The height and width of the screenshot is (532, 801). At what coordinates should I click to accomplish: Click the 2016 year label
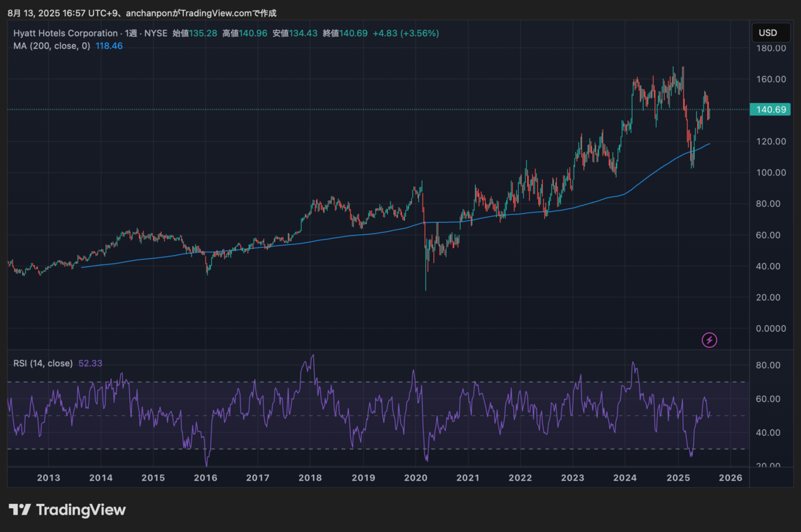coord(206,478)
